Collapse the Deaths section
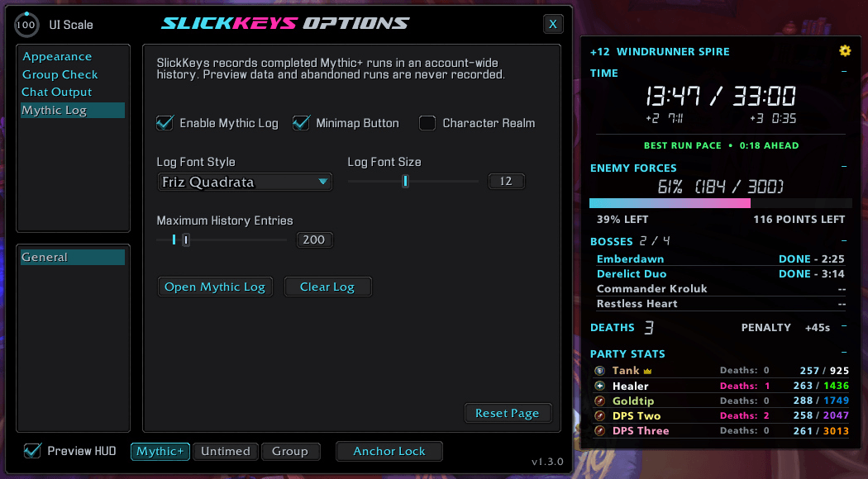Screen dimensions: 868x479 844,325
